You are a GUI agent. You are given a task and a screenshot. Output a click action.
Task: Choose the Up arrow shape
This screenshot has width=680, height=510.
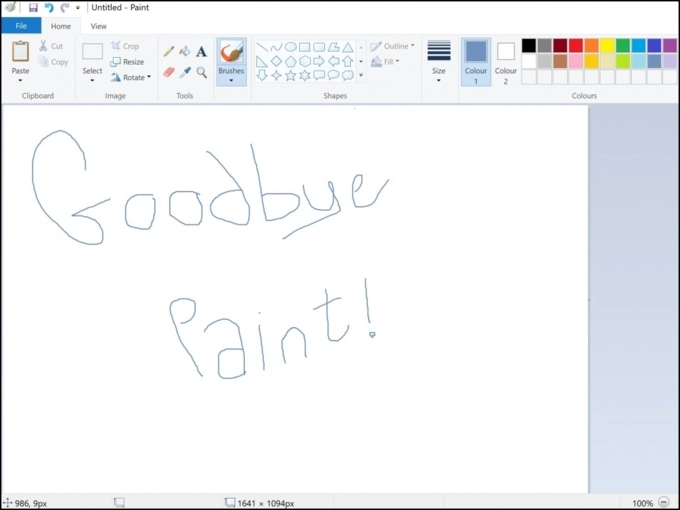(348, 61)
